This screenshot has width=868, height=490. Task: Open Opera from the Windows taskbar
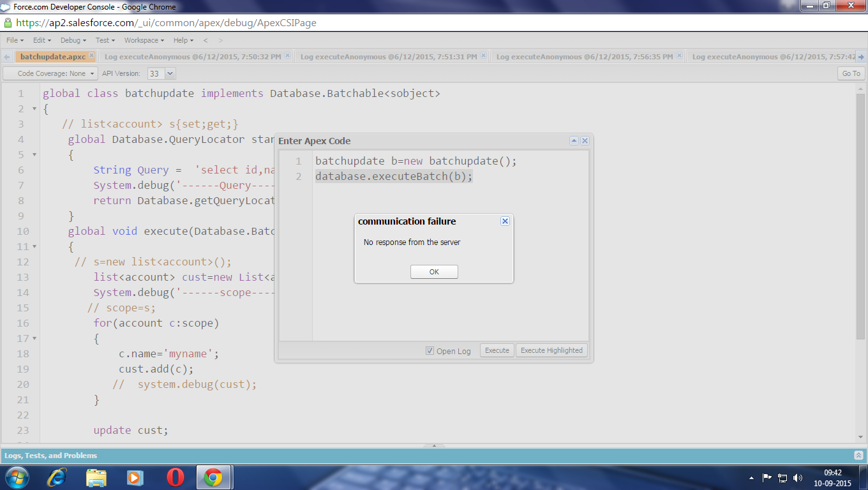coord(175,477)
